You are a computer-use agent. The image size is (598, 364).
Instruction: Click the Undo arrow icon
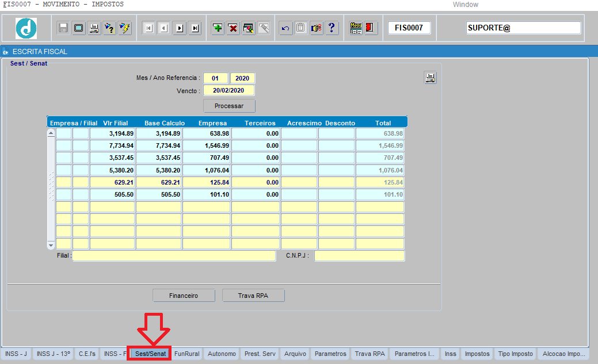(285, 28)
